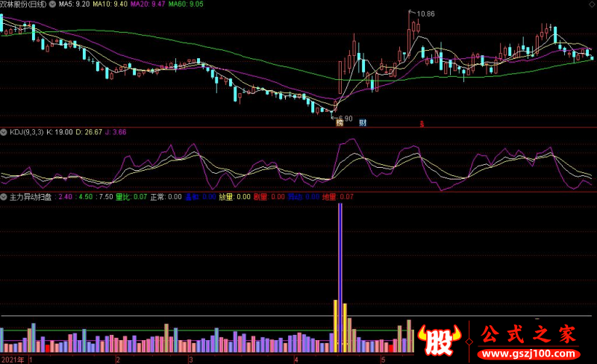Click the tall blue 异动 volume spike bar

pos(340,278)
